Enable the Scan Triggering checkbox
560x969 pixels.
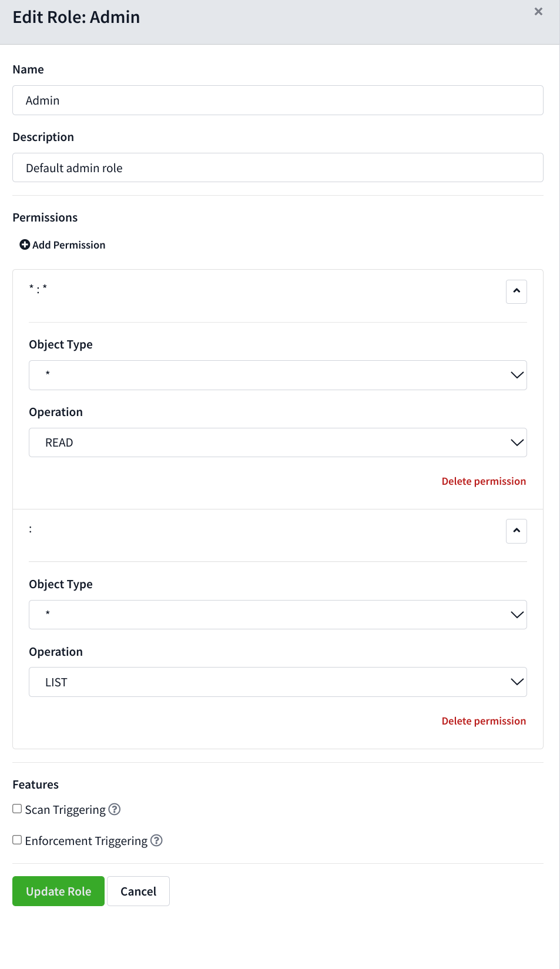point(18,809)
